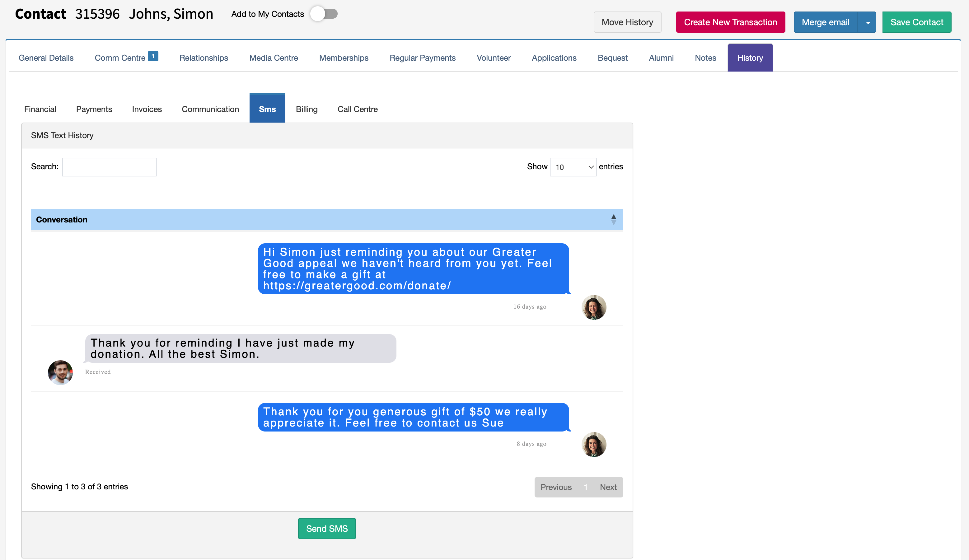The width and height of the screenshot is (969, 560).
Task: Click the Comm Centre notification badge
Action: tap(153, 56)
